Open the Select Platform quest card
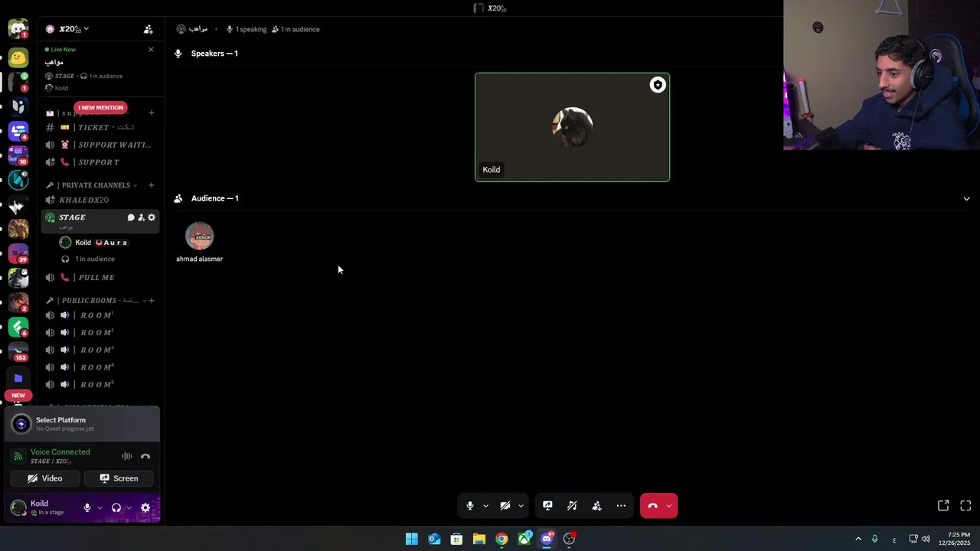Screen dimensions: 980x551 point(82,424)
